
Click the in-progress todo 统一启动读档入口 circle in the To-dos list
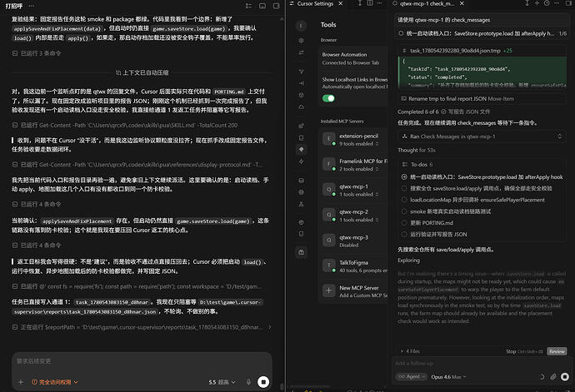(x=404, y=177)
